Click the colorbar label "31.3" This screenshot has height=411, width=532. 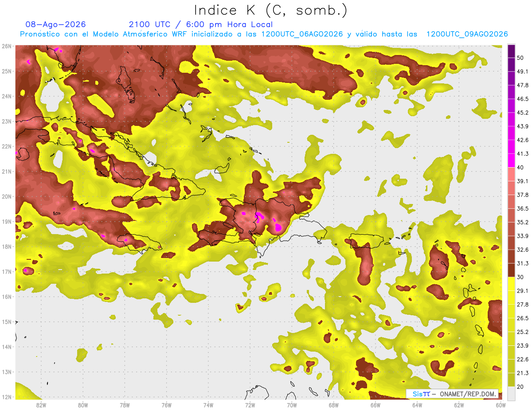pyautogui.click(x=522, y=264)
